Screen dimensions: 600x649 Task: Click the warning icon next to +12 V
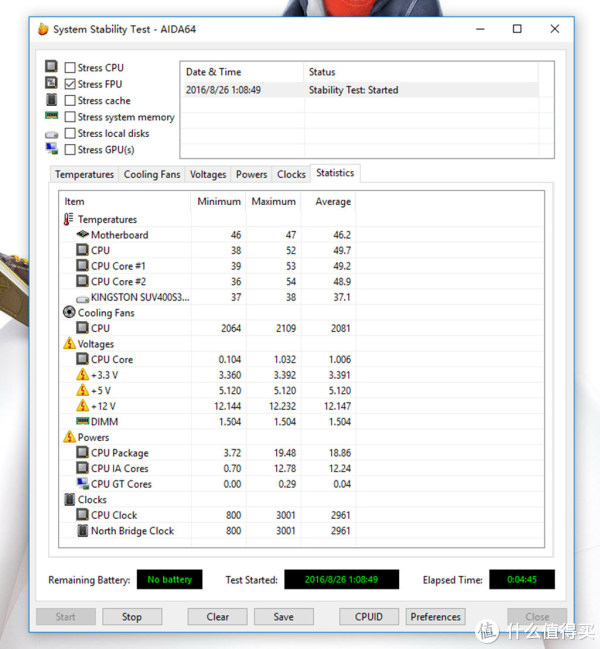83,406
